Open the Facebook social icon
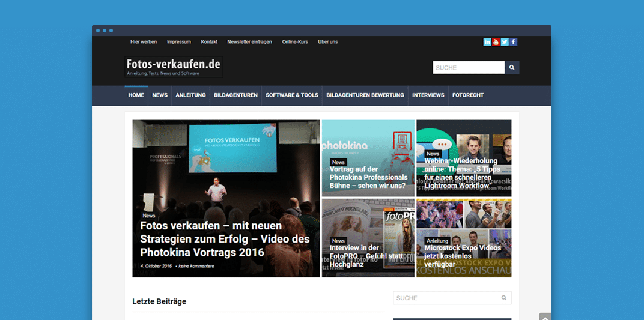 point(514,42)
